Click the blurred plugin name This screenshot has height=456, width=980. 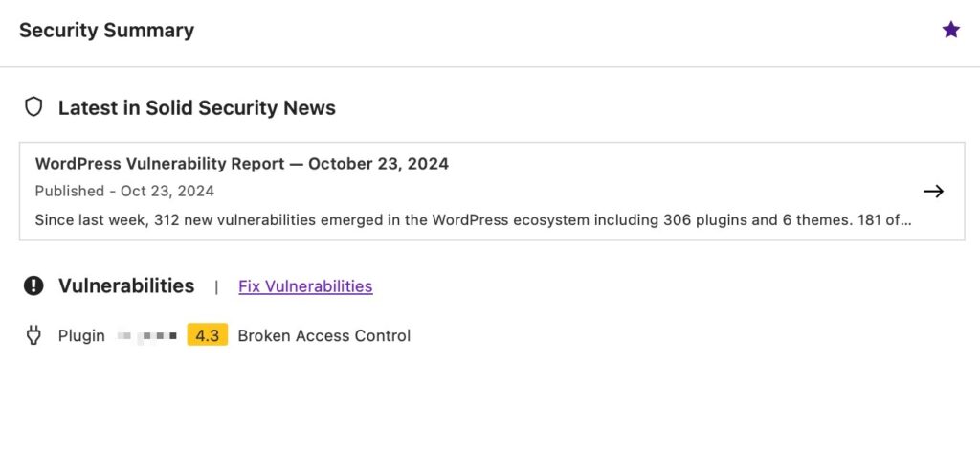(x=146, y=335)
